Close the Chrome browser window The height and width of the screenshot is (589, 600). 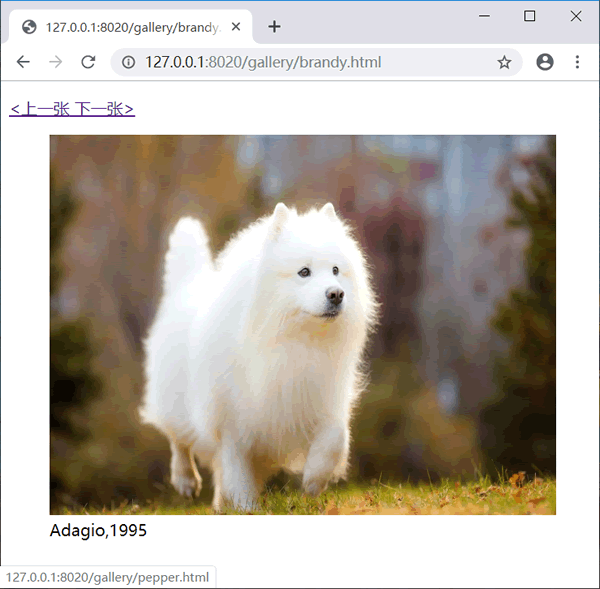tap(576, 16)
